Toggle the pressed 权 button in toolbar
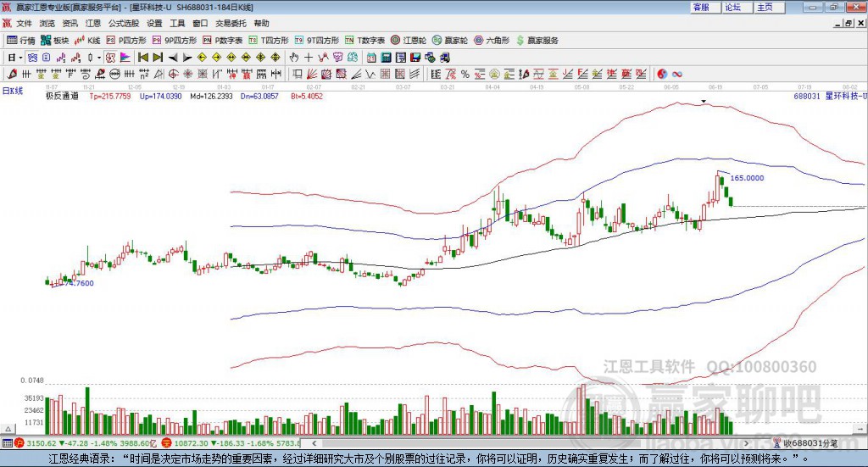This screenshot has width=868, height=467. [x=111, y=58]
